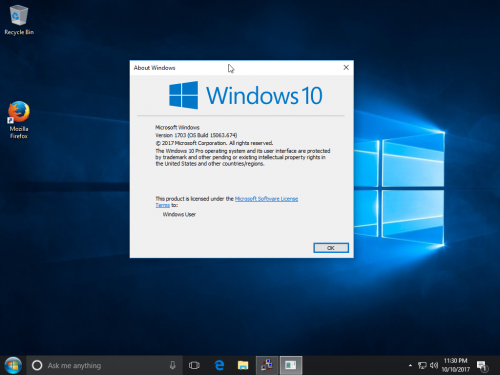Close the About Windows dialog
Viewport: 500px width, 375px height.
(x=346, y=68)
